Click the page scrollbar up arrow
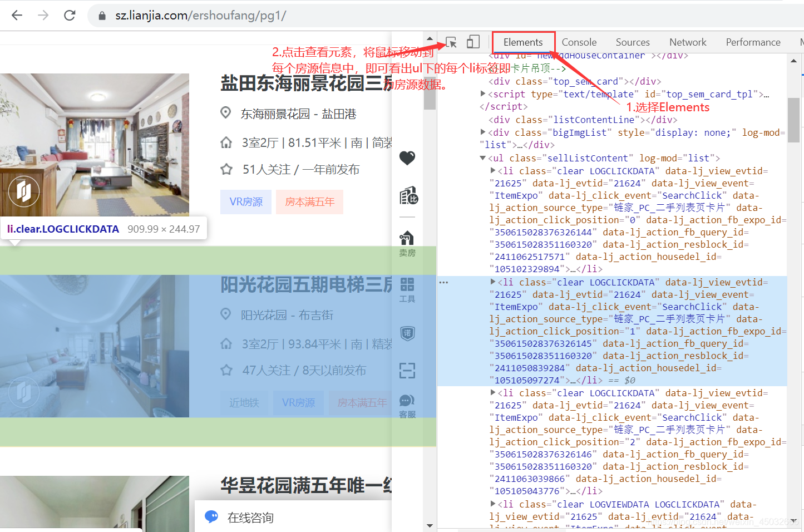 coord(430,38)
